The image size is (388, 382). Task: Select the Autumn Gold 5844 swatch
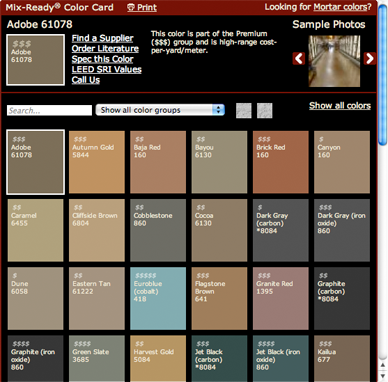coord(97,162)
